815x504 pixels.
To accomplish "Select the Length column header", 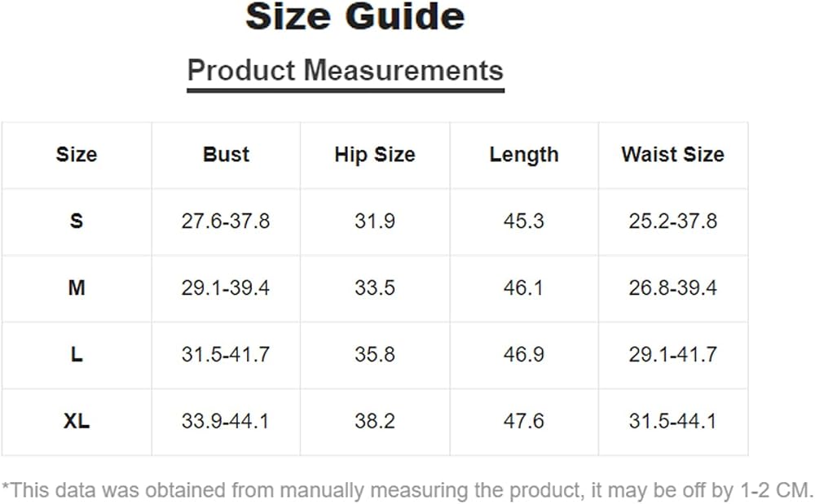I will point(524,156).
